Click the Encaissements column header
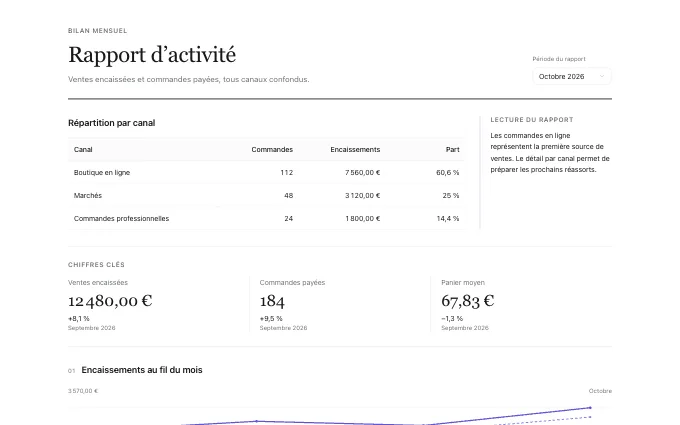The width and height of the screenshot is (680, 425). click(355, 150)
